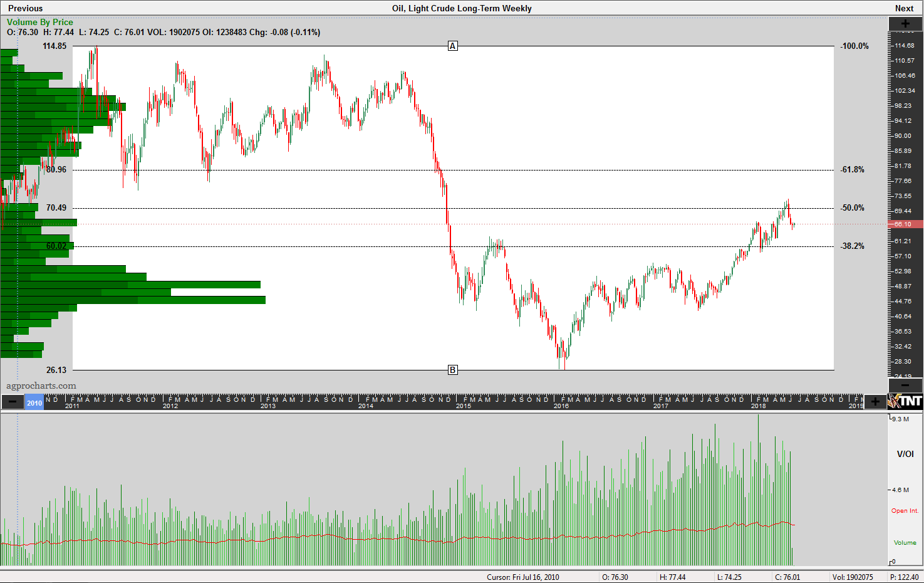The width and height of the screenshot is (924, 583).
Task: Zoom out price scale with right minus button
Action: coord(905,385)
